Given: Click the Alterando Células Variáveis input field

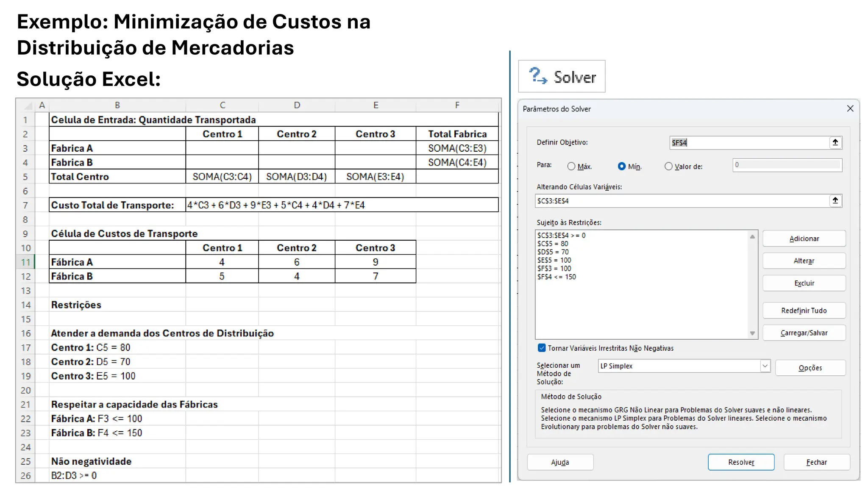Looking at the screenshot, I should coord(682,201).
